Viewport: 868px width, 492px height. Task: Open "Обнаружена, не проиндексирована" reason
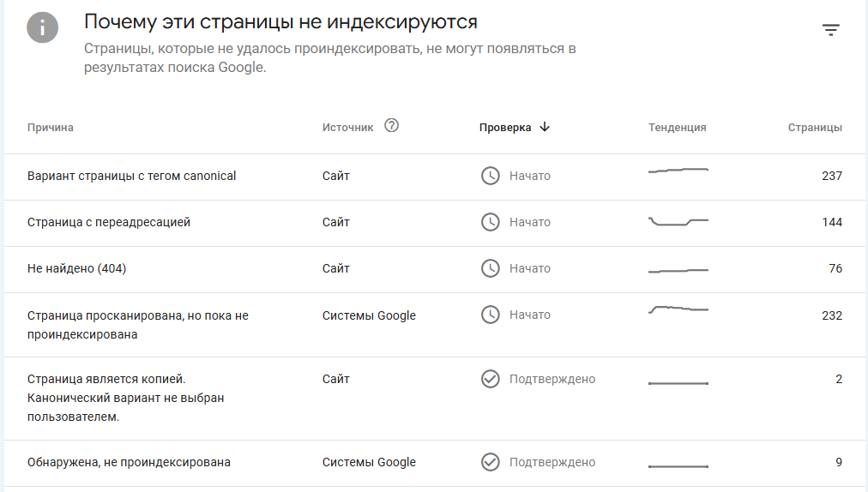pyautogui.click(x=129, y=462)
